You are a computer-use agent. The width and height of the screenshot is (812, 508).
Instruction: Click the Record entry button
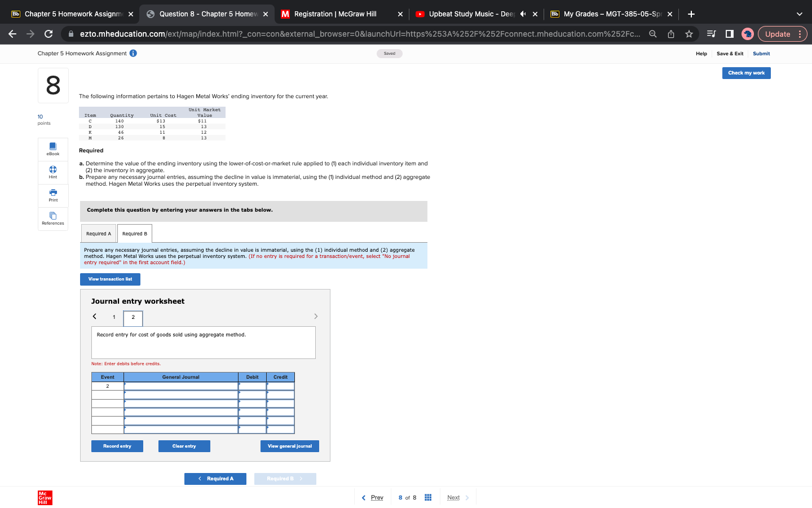[117, 446]
